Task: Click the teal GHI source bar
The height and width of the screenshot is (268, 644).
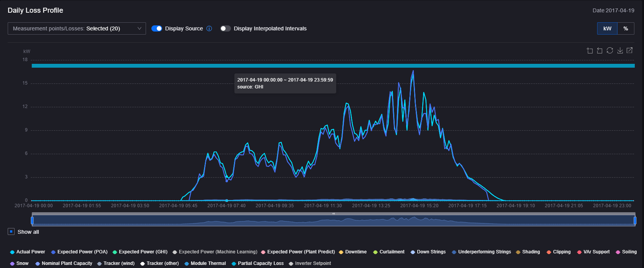Action: pyautogui.click(x=333, y=66)
